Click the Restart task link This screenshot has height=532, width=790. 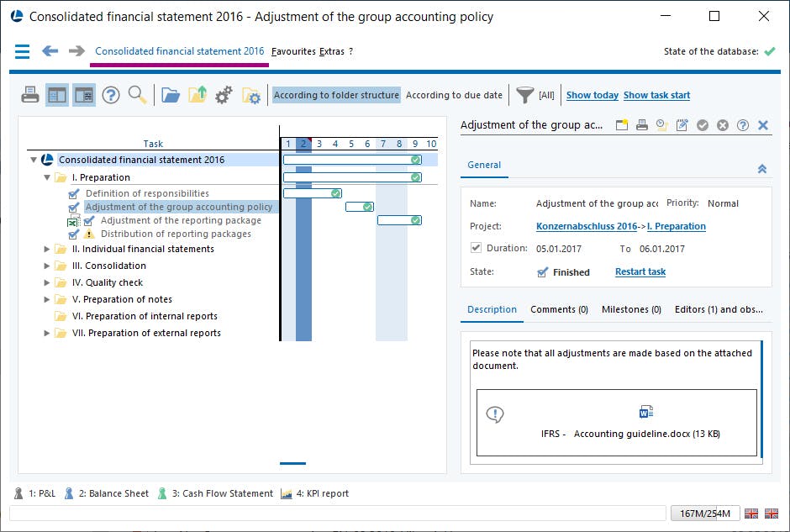pyautogui.click(x=640, y=271)
